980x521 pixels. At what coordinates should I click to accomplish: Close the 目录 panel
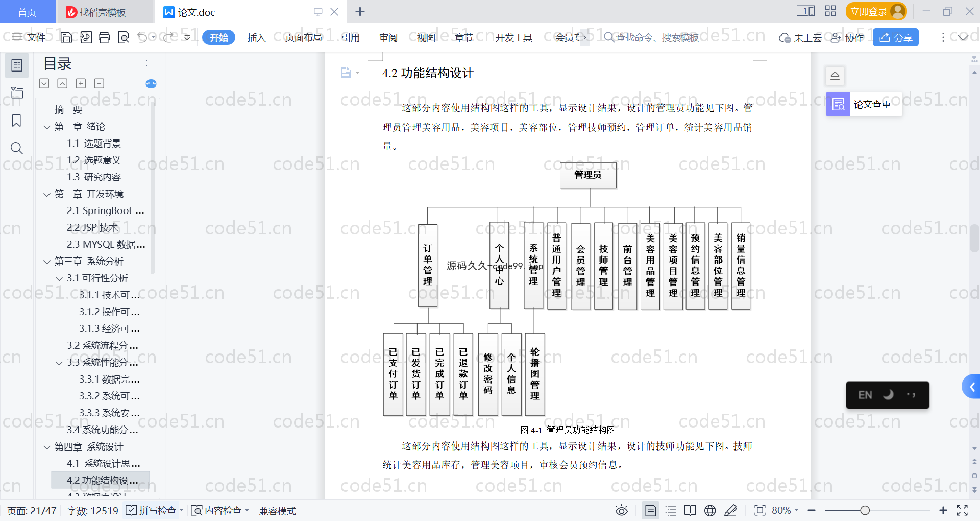pos(149,63)
